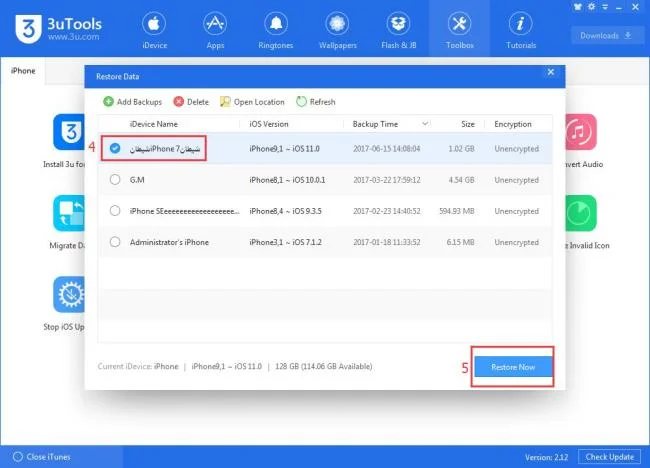This screenshot has width=650, height=468.
Task: Open the Apps section
Action: [x=215, y=30]
